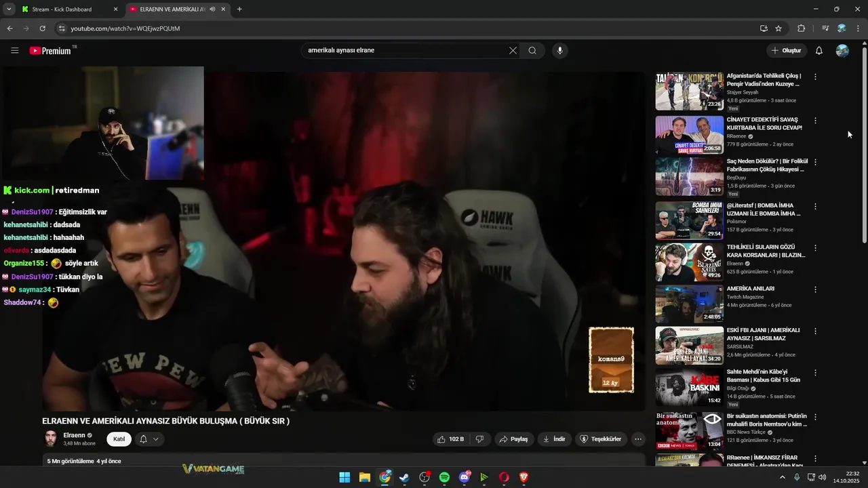This screenshot has width=868, height=488.
Task: Open Discord from the taskbar
Action: pyautogui.click(x=465, y=477)
